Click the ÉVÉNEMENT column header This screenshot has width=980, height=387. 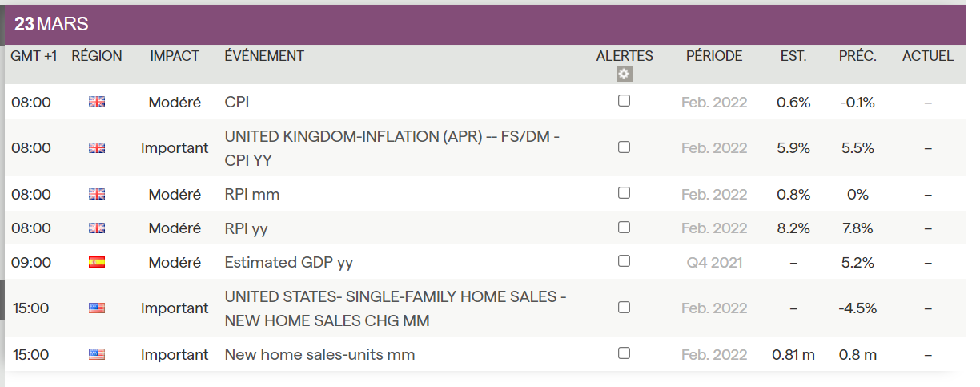coord(264,56)
